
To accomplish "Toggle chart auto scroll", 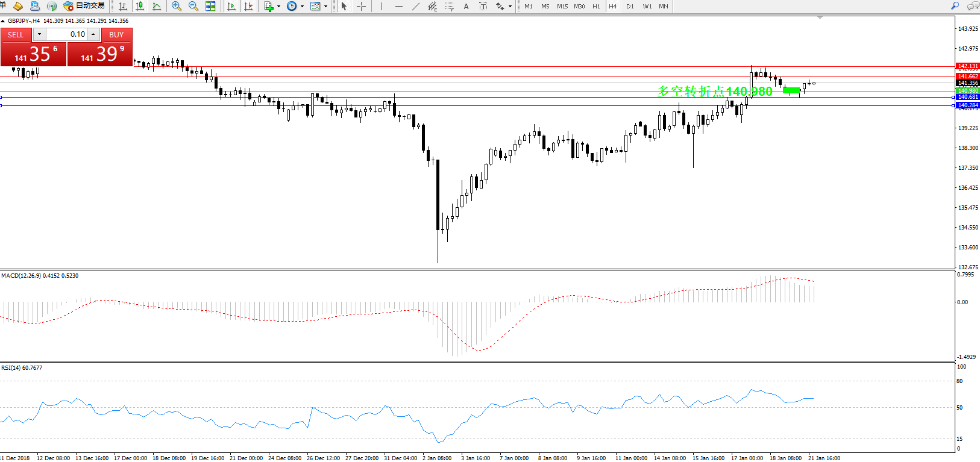I will coord(231,6).
